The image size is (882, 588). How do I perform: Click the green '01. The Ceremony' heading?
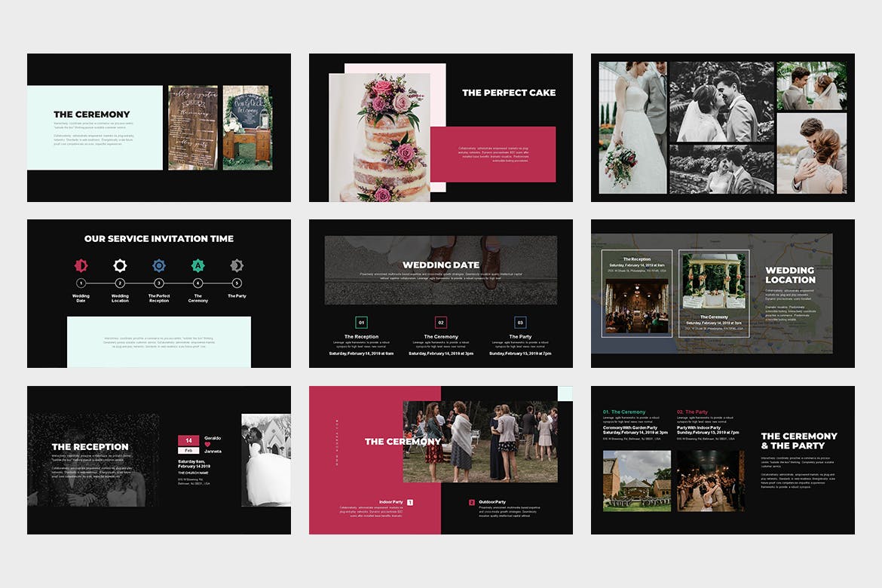click(624, 412)
